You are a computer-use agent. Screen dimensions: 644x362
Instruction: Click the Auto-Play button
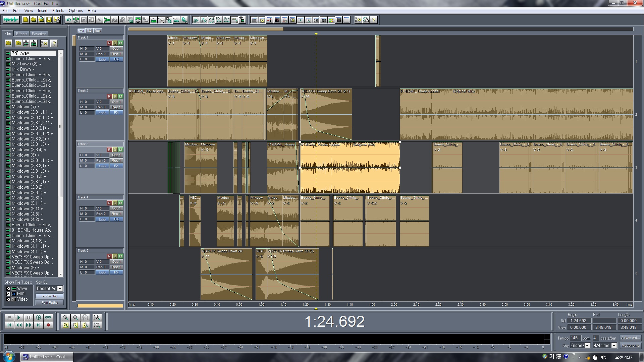click(x=50, y=296)
